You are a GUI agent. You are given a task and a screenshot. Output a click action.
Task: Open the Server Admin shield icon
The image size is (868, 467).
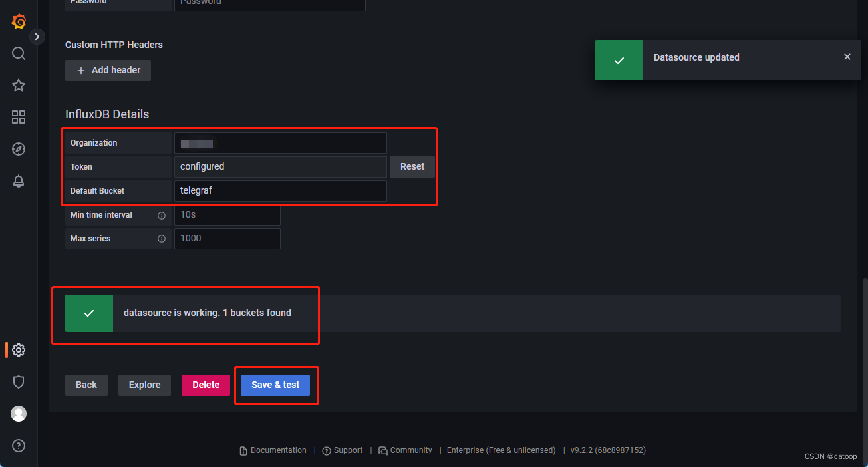pyautogui.click(x=19, y=382)
